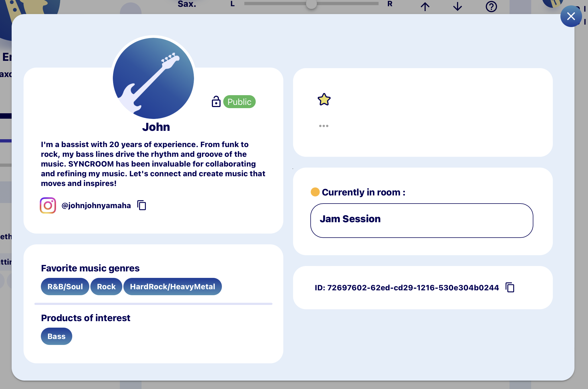Open the help question mark icon
Viewport: 588px width, 389px height.
coord(491,6)
